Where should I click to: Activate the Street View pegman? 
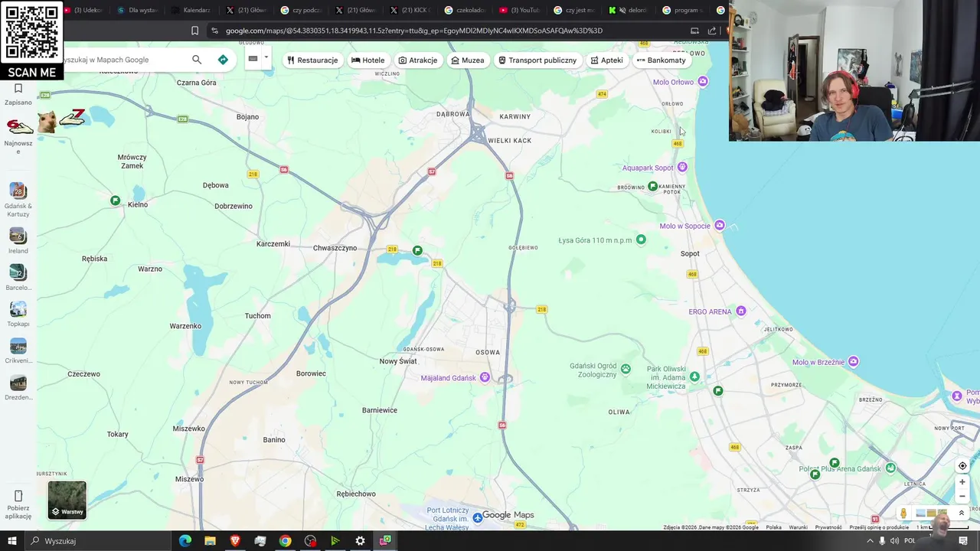[x=903, y=514]
